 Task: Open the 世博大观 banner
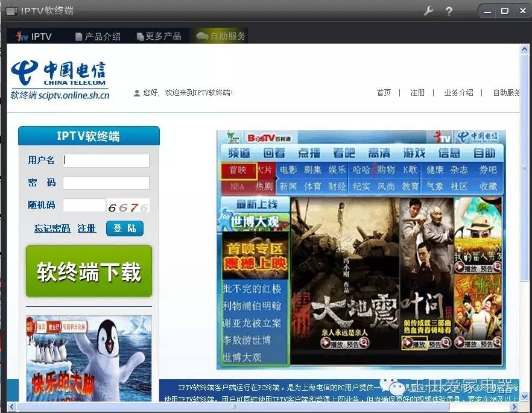click(x=255, y=222)
